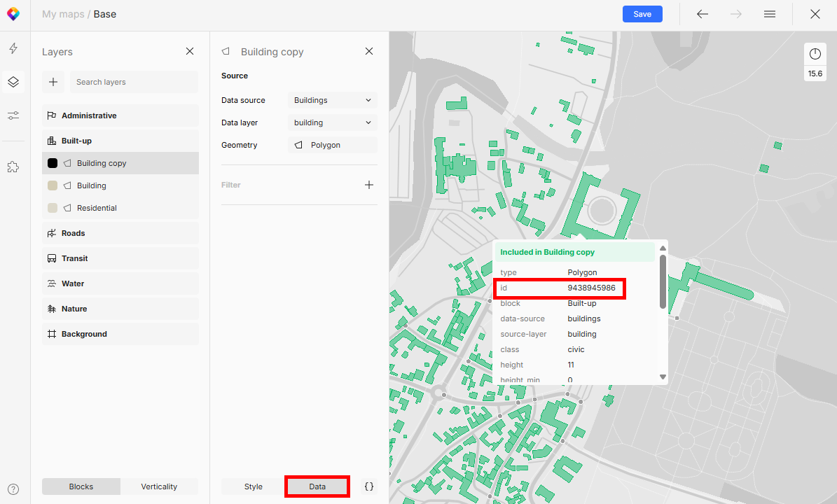Image resolution: width=837 pixels, height=504 pixels.
Task: Switch layer view to Verticality
Action: click(159, 486)
